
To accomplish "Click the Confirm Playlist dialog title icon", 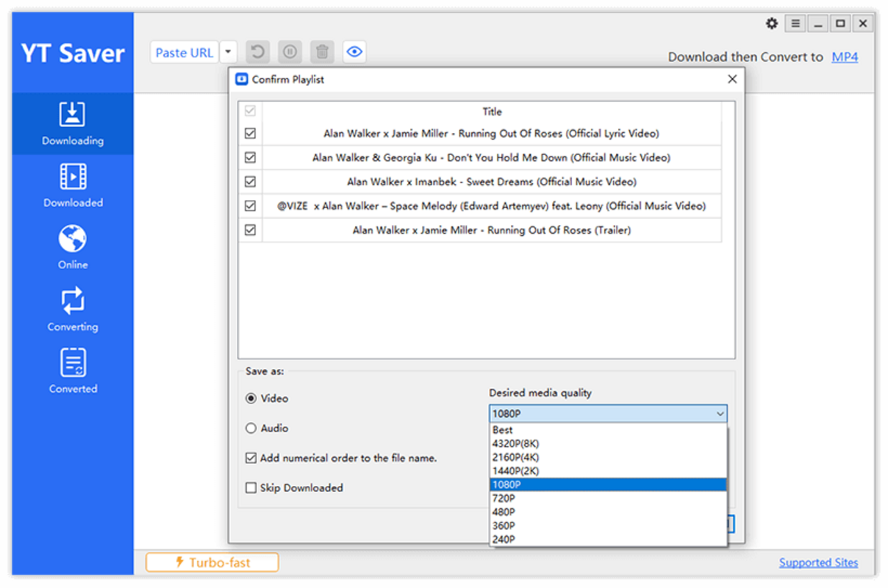I will [242, 79].
